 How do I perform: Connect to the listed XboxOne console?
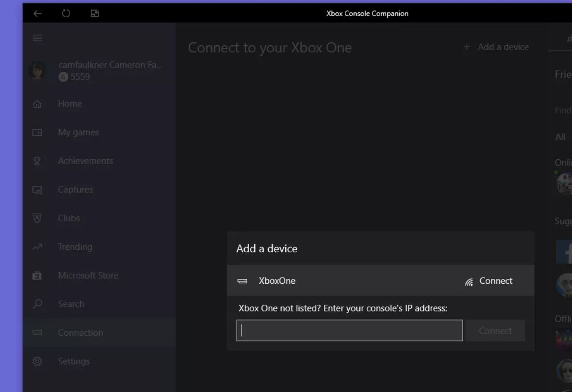[495, 281]
